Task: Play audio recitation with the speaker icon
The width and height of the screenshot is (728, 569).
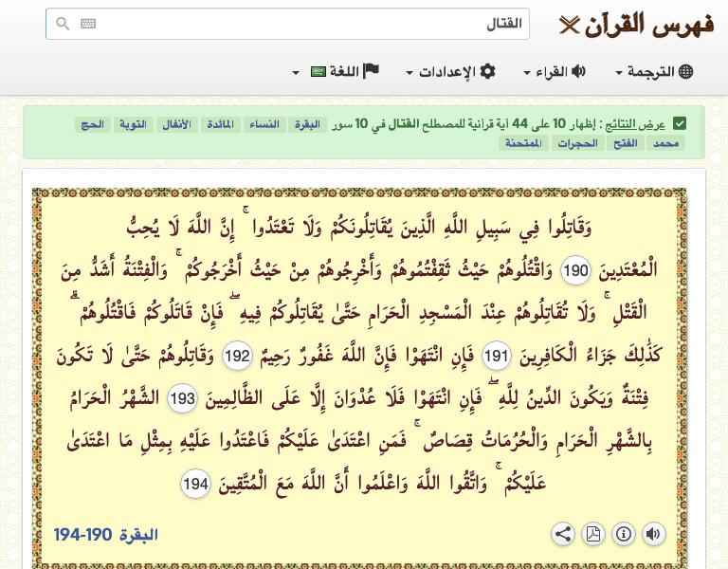Action: (653, 534)
